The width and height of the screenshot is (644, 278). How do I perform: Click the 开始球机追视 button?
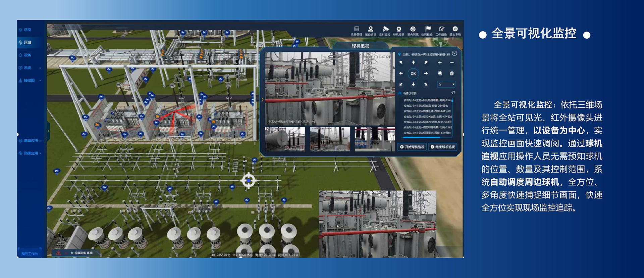coord(412,147)
